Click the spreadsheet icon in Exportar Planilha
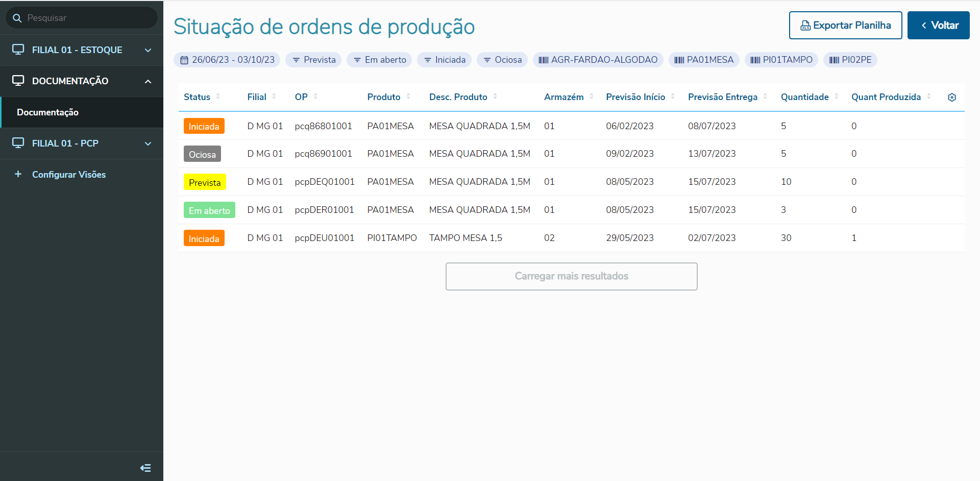Screen dimensions: 980x481 [805, 26]
